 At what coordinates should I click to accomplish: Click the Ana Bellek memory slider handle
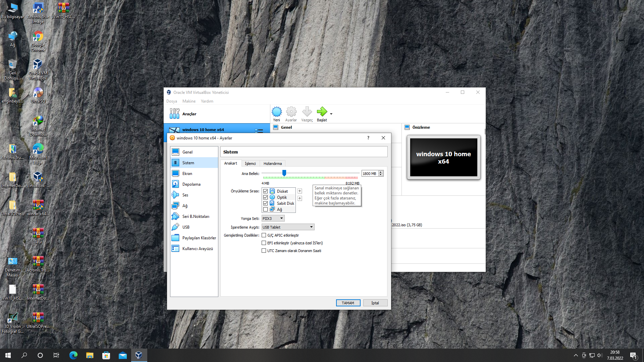click(x=284, y=173)
